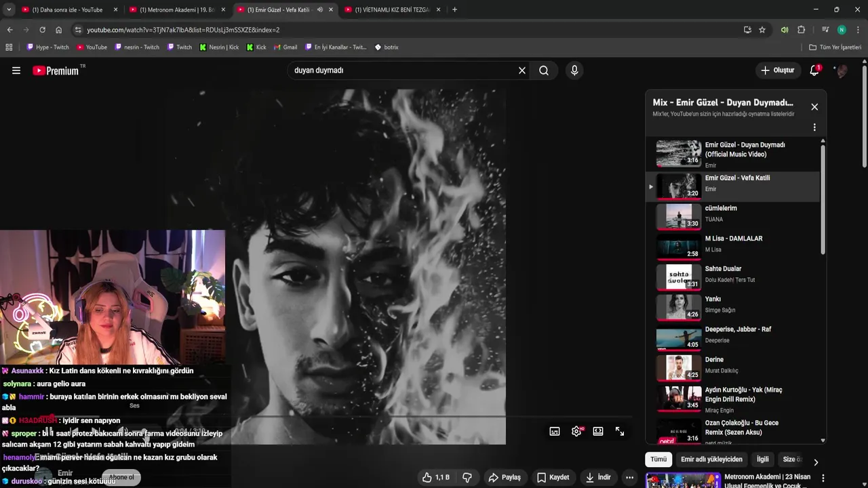This screenshot has width=868, height=488.
Task: Open Nesrin | Kick bookmark
Action: coord(219,47)
